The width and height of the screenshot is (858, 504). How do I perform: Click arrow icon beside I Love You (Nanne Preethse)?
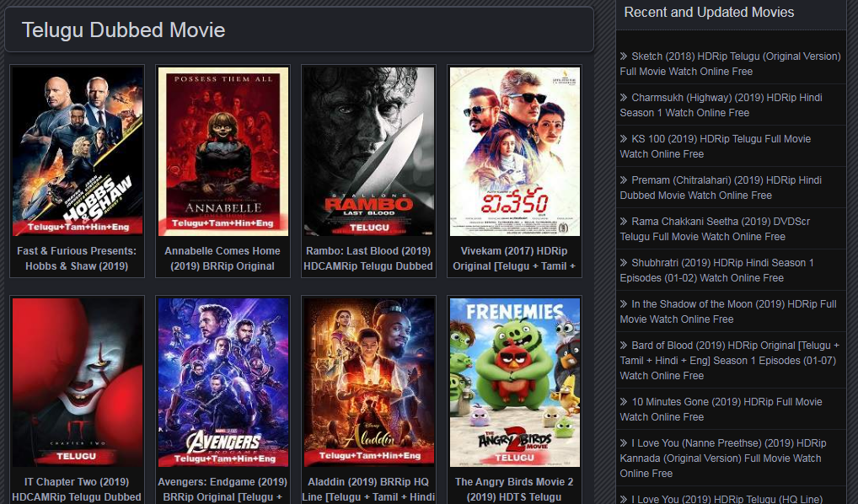pyautogui.click(x=624, y=442)
